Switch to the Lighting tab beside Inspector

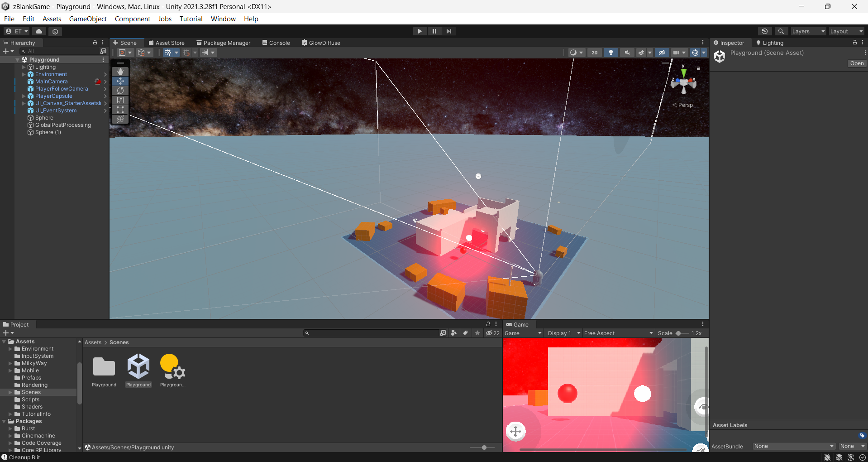click(769, 43)
